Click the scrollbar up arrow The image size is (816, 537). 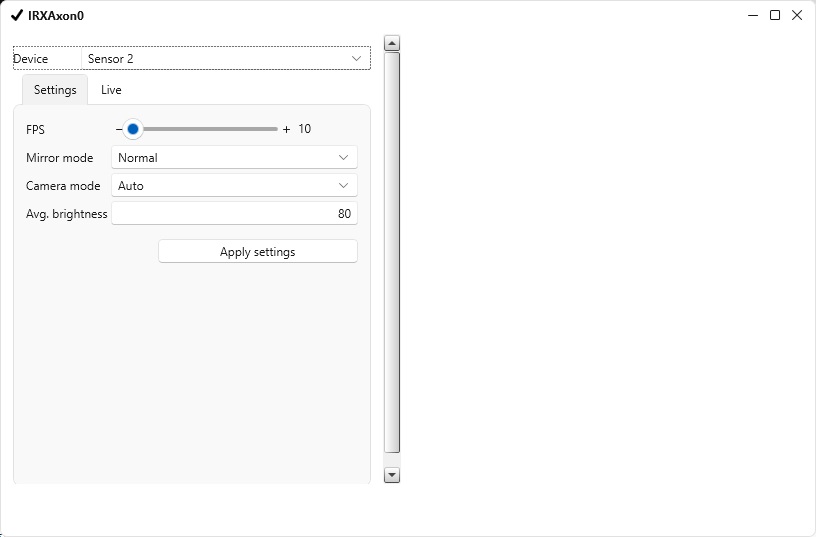click(392, 43)
